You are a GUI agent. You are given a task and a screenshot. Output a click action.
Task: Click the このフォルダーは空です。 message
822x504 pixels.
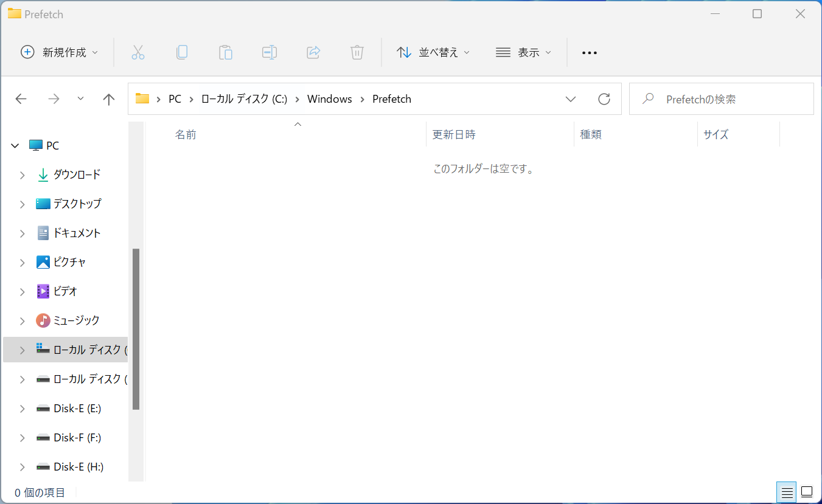[484, 169]
